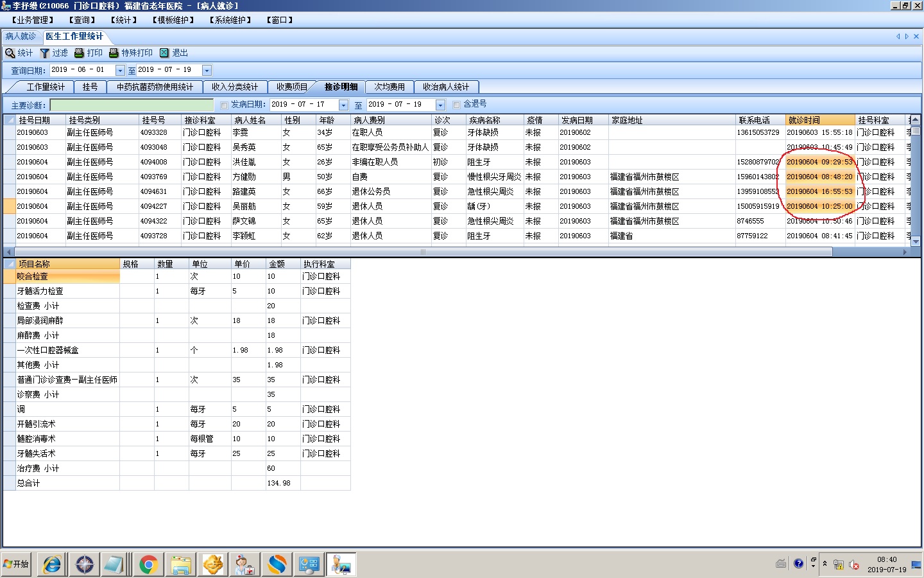Click the 项目名称 column header
This screenshot has width=924, height=578.
67,264
